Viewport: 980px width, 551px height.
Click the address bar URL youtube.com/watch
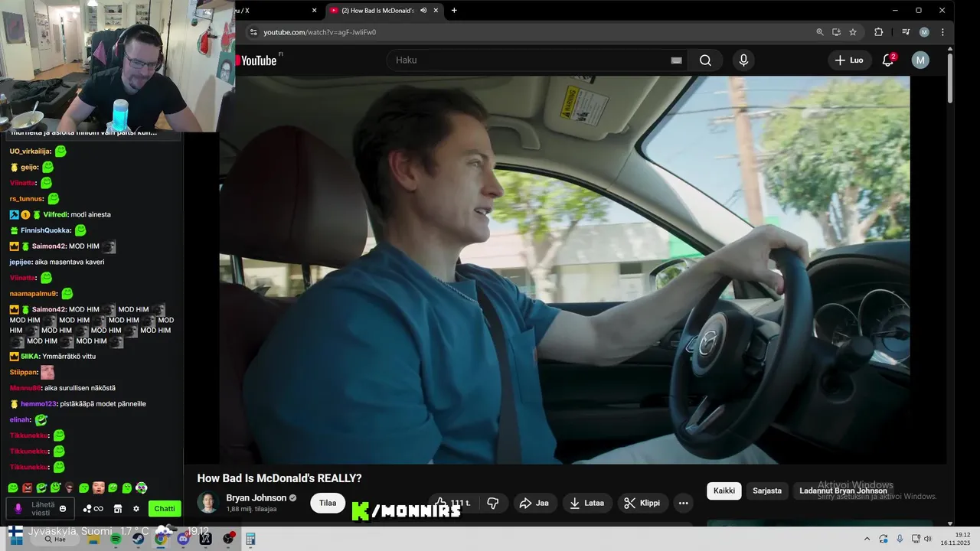[x=320, y=32]
